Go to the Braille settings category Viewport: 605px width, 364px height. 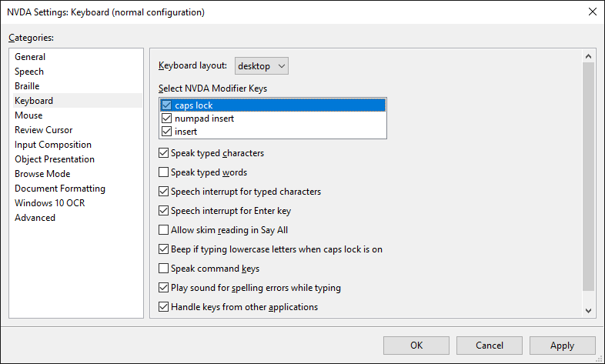tap(77, 86)
